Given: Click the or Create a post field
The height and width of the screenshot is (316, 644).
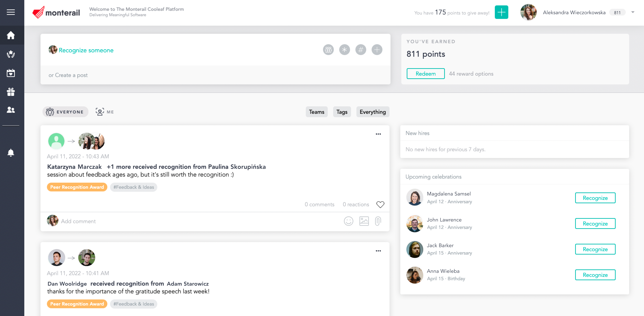Looking at the screenshot, I should 215,75.
